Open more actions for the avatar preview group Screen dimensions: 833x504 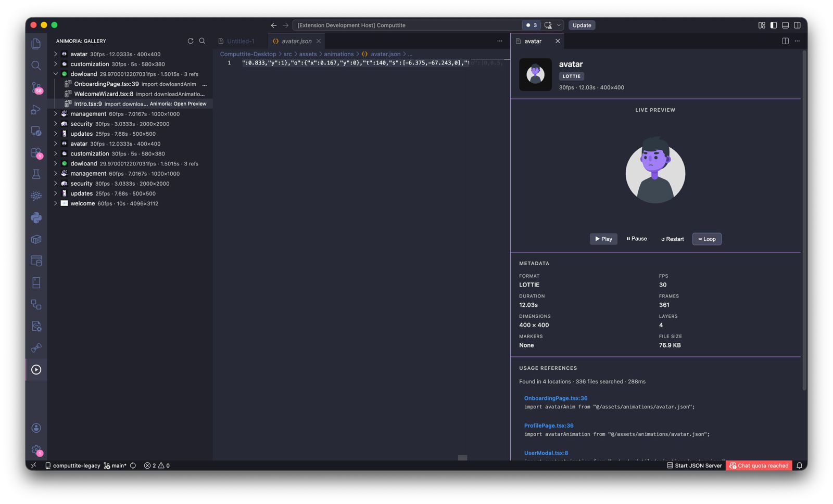[797, 41]
